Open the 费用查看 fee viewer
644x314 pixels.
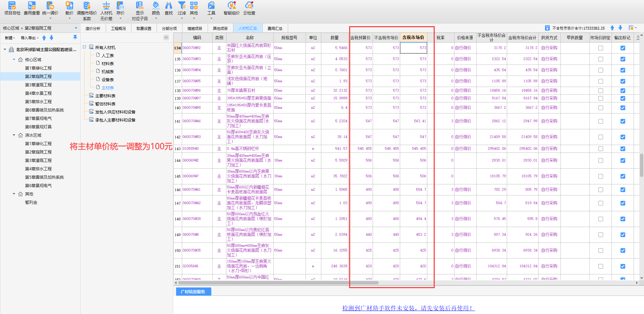32,8
